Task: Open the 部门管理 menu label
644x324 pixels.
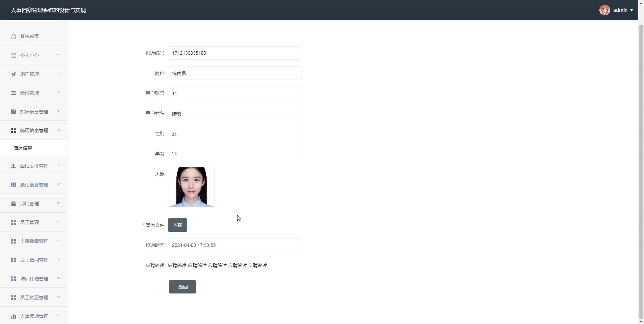Action: [30, 204]
